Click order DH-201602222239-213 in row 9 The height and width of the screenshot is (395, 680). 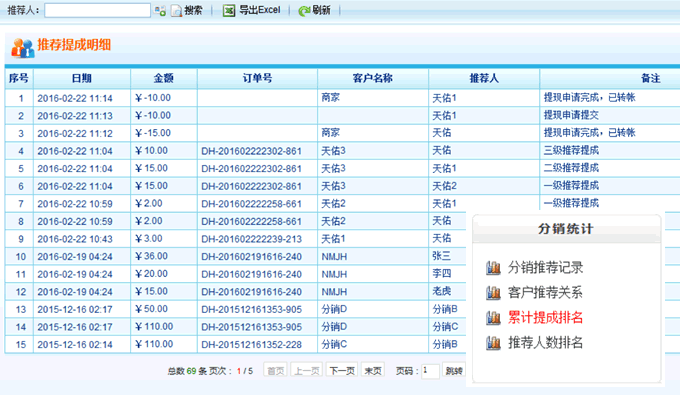point(251,239)
